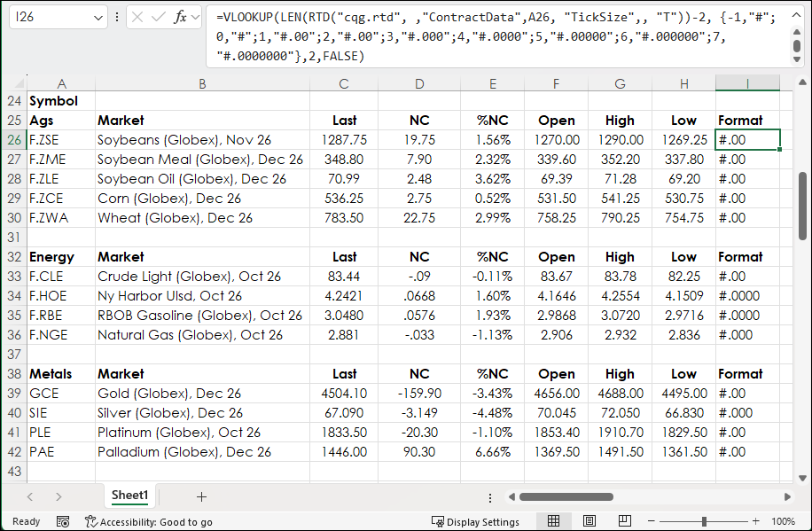This screenshot has width=812, height=531.
Task: Open the Name Box dropdown arrow
Action: 98,18
